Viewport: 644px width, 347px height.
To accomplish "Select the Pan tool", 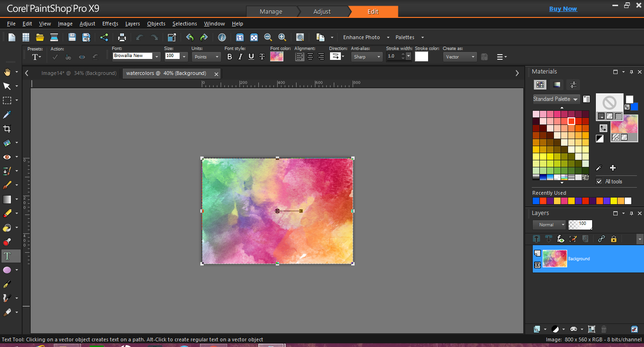I will click(x=7, y=72).
